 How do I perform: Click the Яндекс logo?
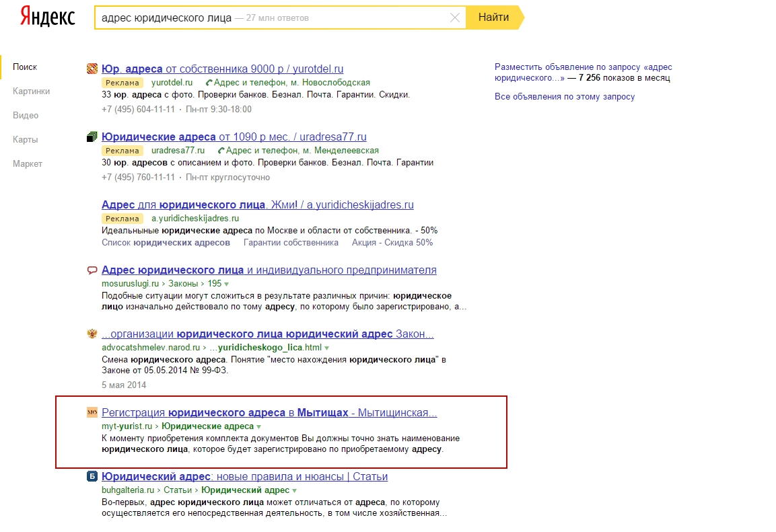click(x=48, y=17)
